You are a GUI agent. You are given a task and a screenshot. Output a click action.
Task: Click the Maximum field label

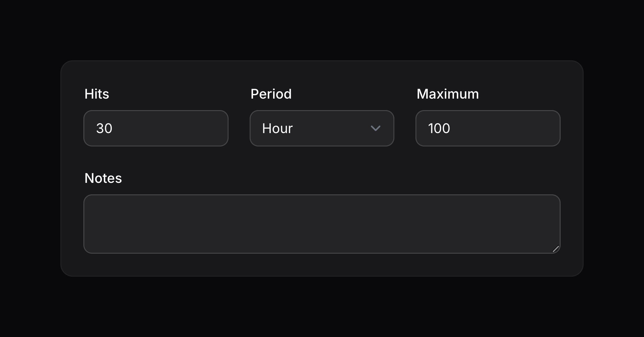(x=448, y=94)
